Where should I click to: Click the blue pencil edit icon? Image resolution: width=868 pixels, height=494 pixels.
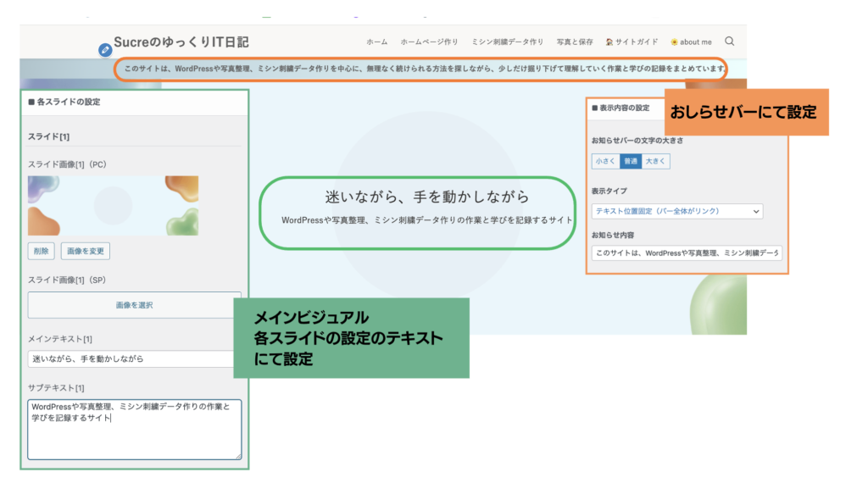[105, 49]
